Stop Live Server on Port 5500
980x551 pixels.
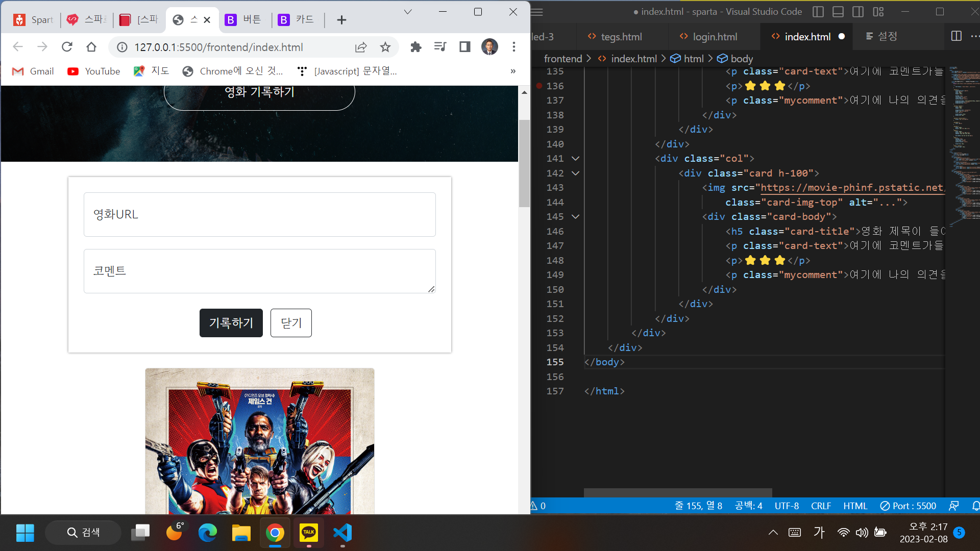click(x=908, y=506)
